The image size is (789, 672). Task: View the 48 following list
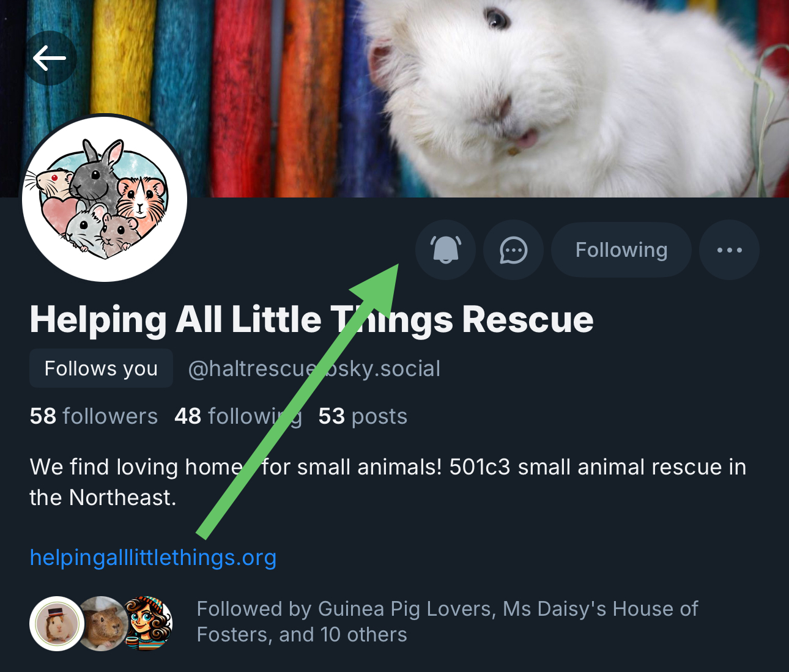coord(238,416)
